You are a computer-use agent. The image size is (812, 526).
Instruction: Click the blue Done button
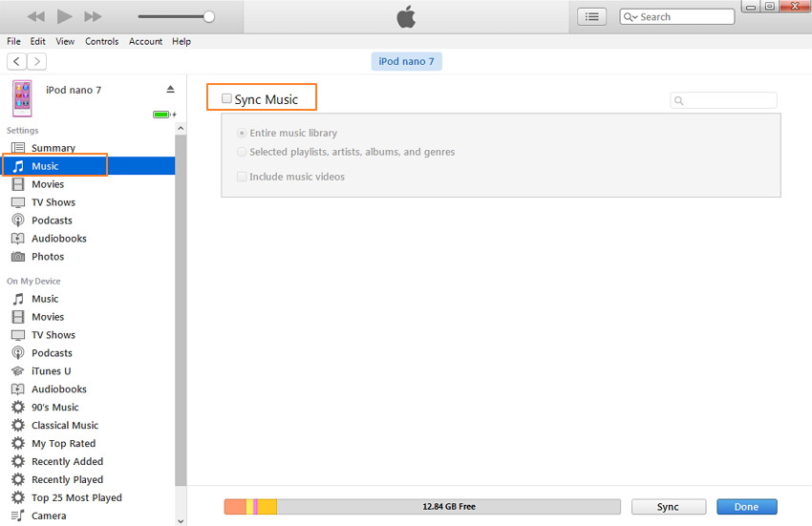click(746, 507)
